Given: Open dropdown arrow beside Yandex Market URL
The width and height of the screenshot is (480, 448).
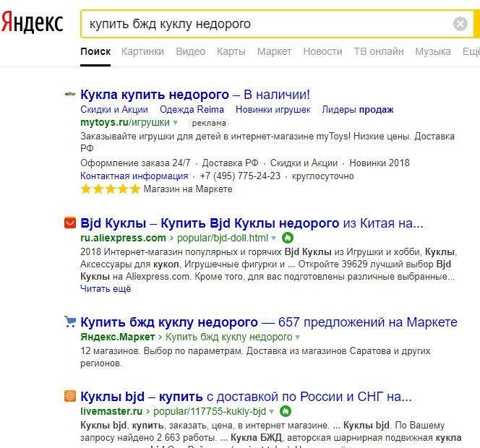Looking at the screenshot, I should pyautogui.click(x=297, y=337).
